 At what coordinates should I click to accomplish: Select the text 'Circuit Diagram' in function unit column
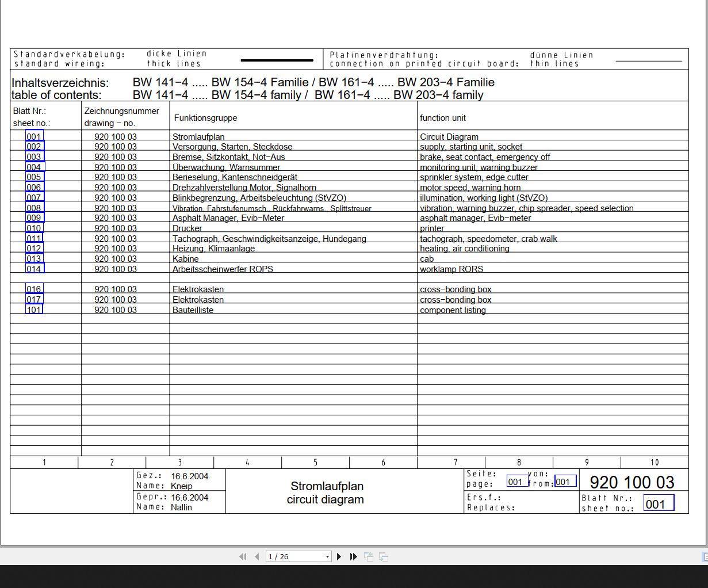(x=449, y=137)
